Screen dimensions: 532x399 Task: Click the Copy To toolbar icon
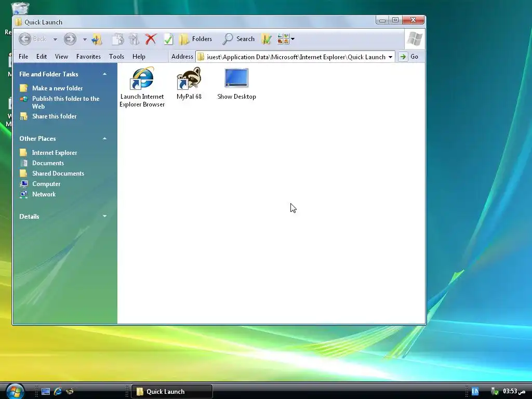[118, 39]
